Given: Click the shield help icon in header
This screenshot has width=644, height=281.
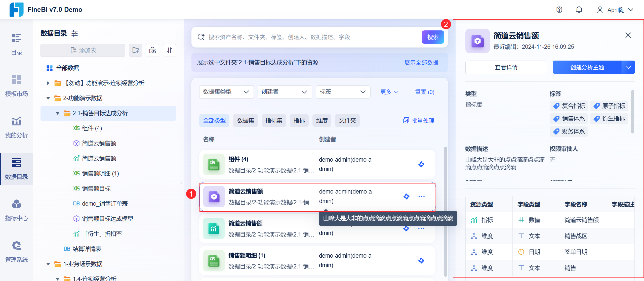Looking at the screenshot, I should pyautogui.click(x=559, y=10).
